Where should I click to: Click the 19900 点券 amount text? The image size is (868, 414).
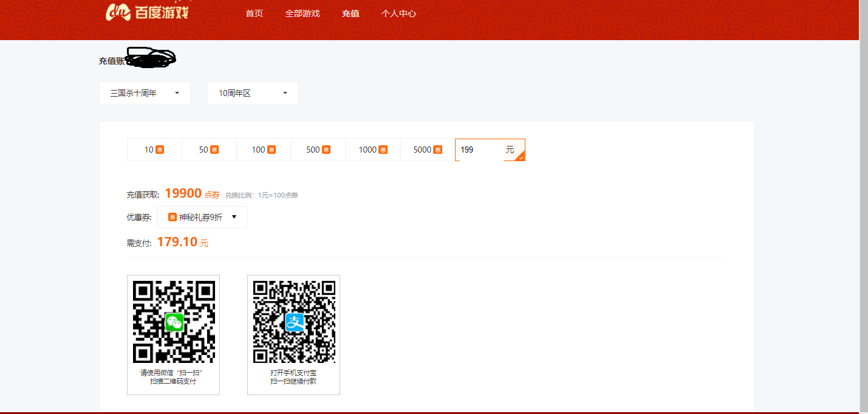[x=192, y=194]
